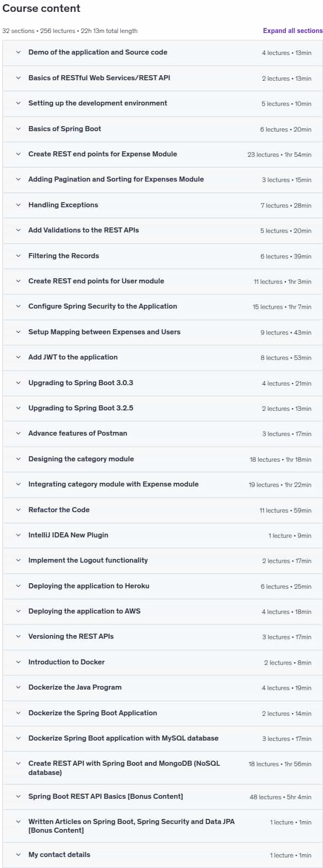Open Deploying the application to AWS section
This screenshot has height=868, width=323.
[x=163, y=611]
